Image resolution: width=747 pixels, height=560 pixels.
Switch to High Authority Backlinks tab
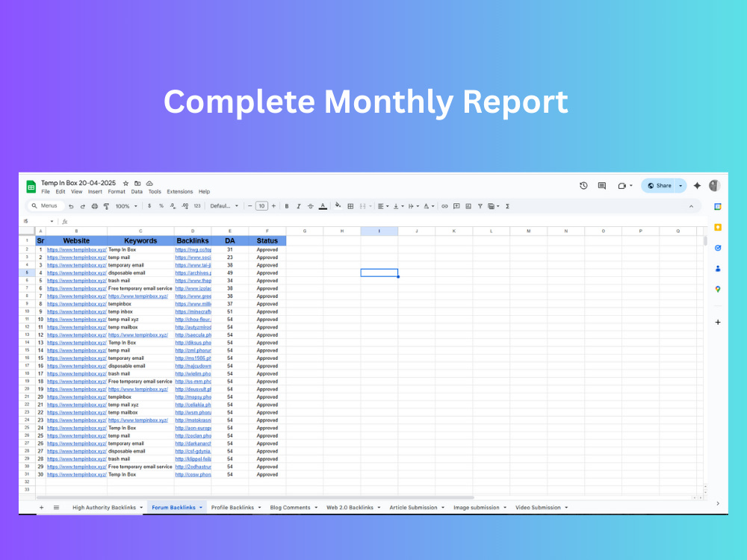104,508
